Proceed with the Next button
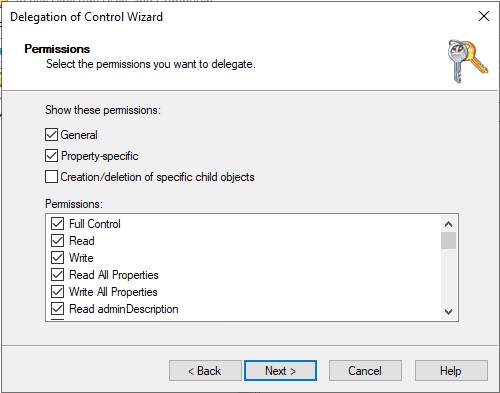 point(280,370)
